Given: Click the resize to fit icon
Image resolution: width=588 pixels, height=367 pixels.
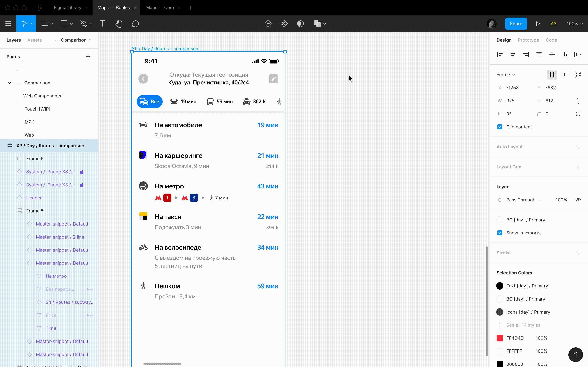Looking at the screenshot, I should pos(578,74).
